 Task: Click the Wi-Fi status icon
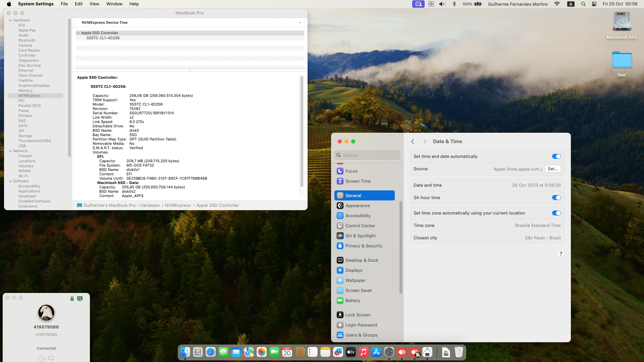557,4
